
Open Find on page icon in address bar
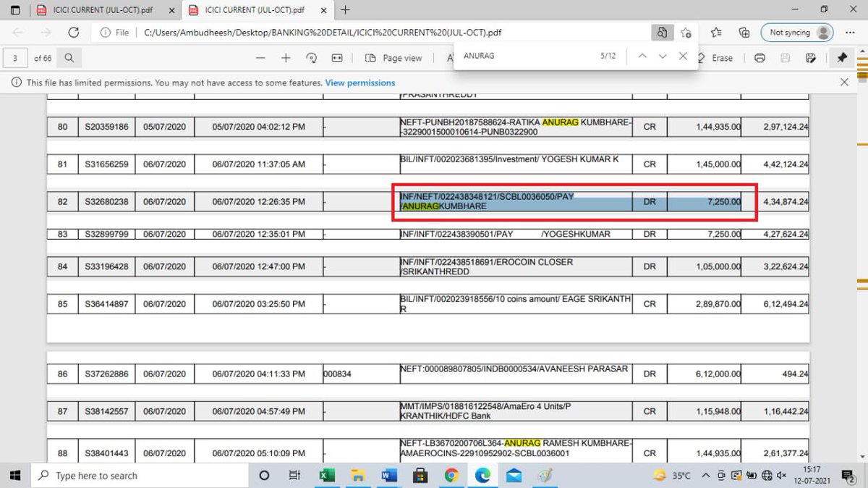pyautogui.click(x=661, y=33)
